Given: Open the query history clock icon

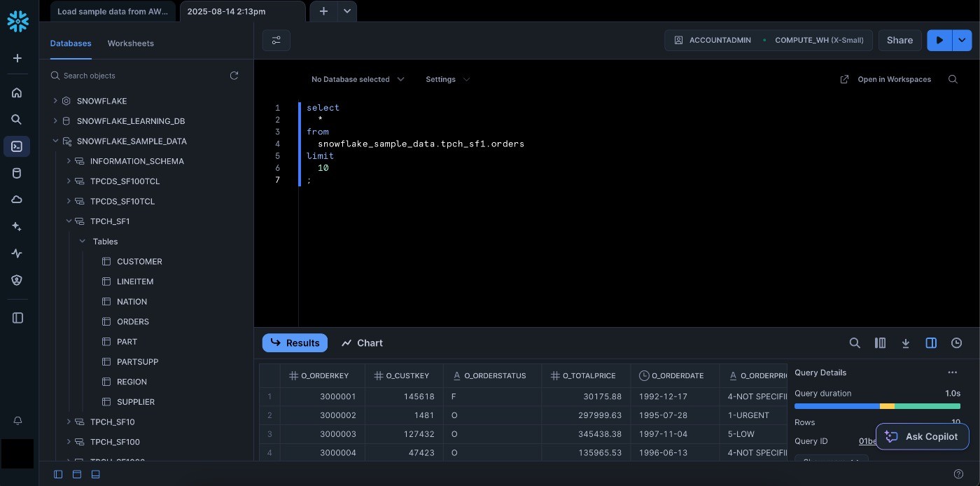Looking at the screenshot, I should (x=956, y=343).
